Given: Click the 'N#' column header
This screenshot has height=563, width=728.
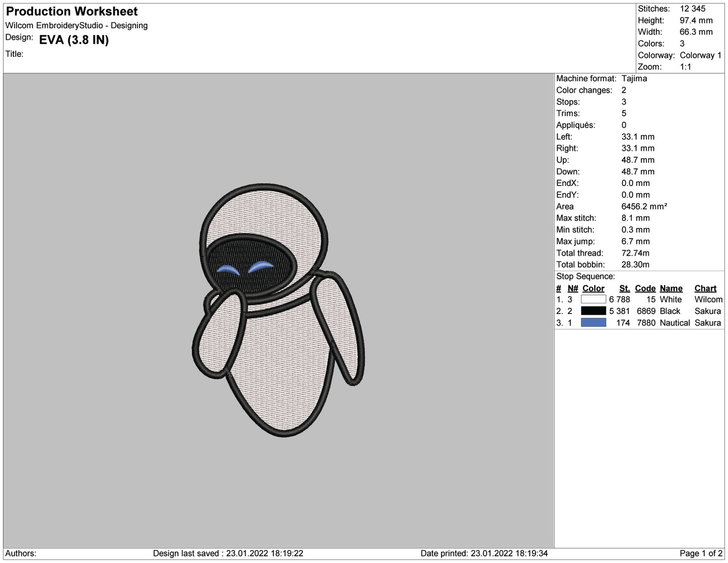Looking at the screenshot, I should click(x=573, y=288).
